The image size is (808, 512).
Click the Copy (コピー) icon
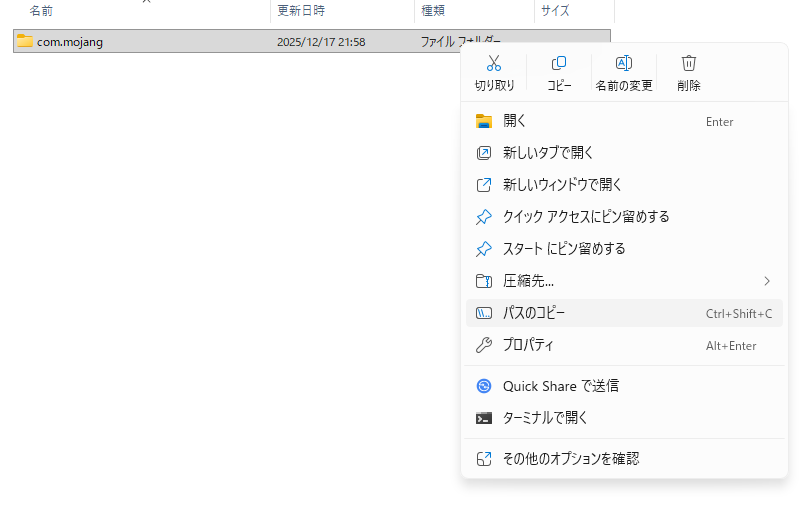[x=559, y=64]
